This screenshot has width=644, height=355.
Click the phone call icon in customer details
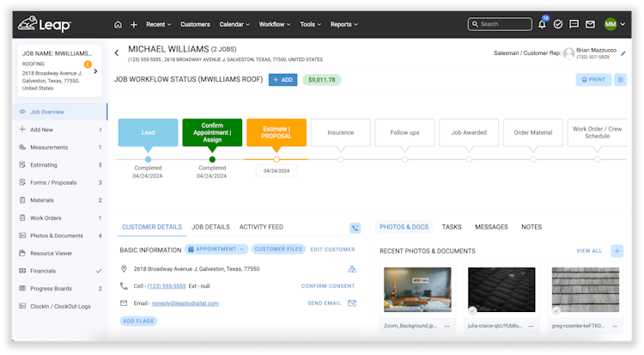point(355,228)
